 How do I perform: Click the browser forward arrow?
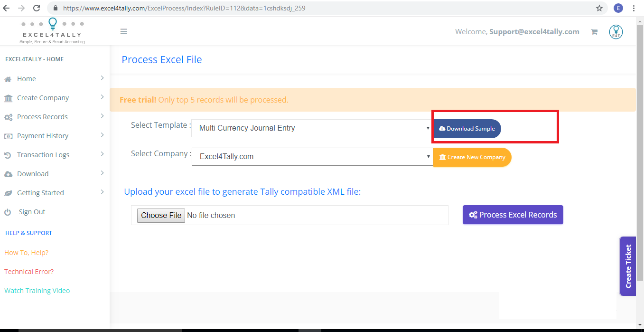click(21, 8)
